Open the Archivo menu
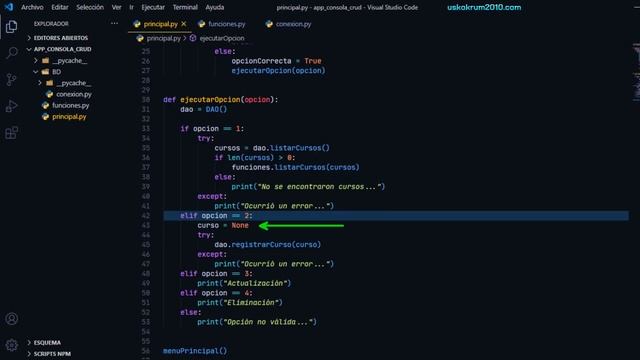Image resolution: width=640 pixels, height=360 pixels. (x=32, y=7)
